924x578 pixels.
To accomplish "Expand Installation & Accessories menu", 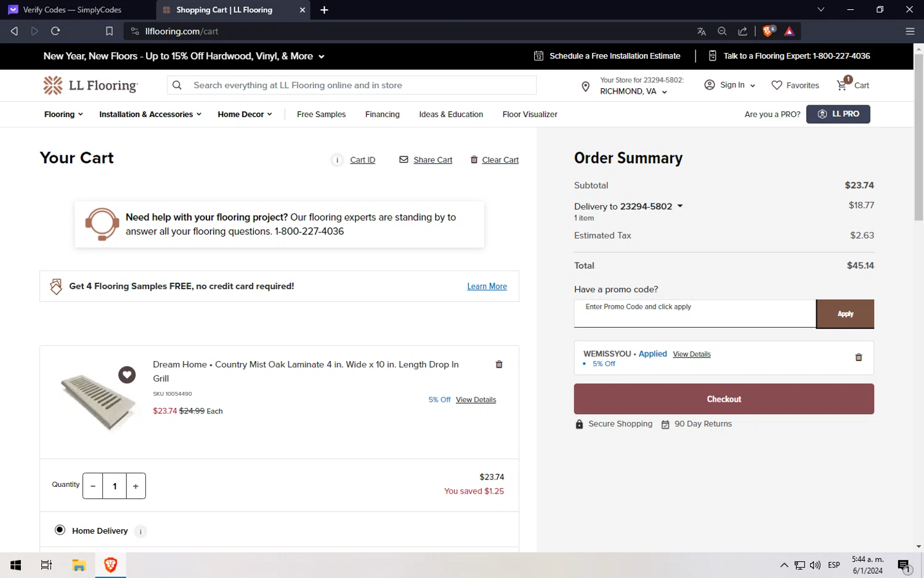I will pyautogui.click(x=150, y=115).
